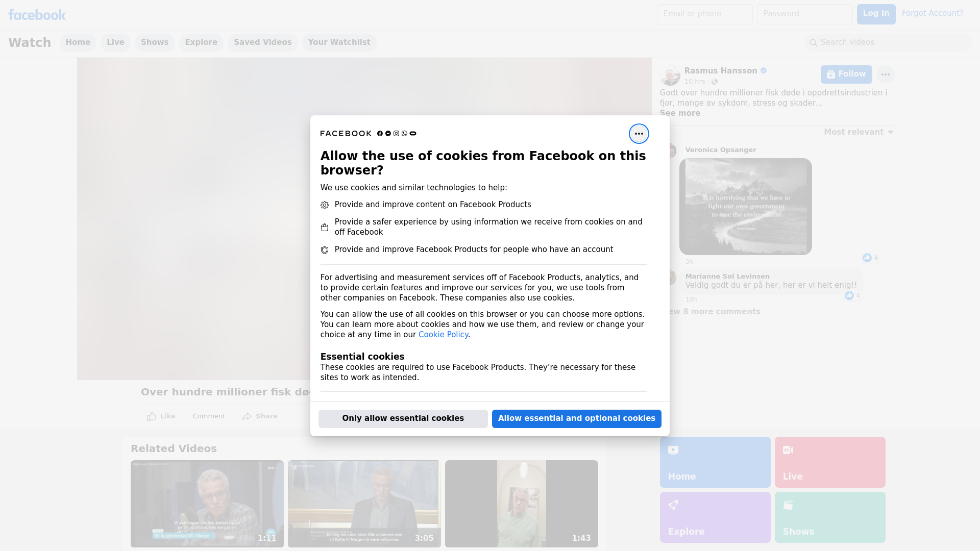The width and height of the screenshot is (980, 551).
Task: Open the three-dot options in cookie dialog
Action: 639,134
